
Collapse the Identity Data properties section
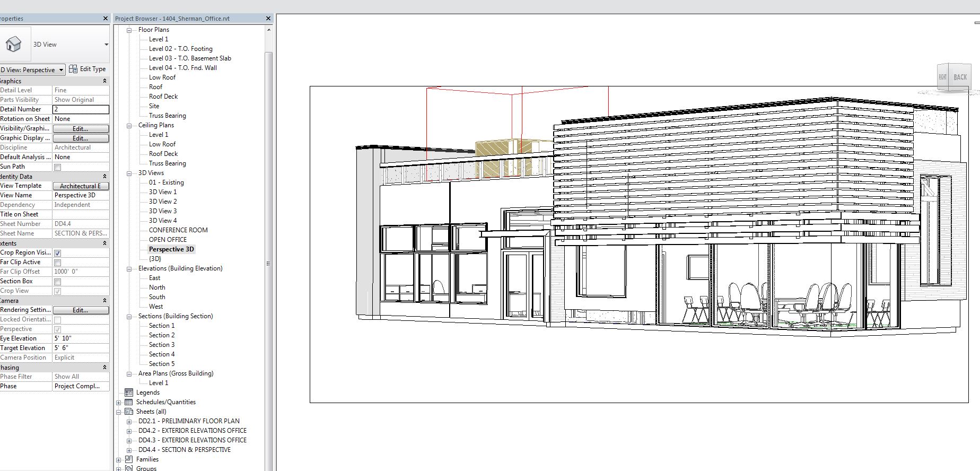point(104,177)
